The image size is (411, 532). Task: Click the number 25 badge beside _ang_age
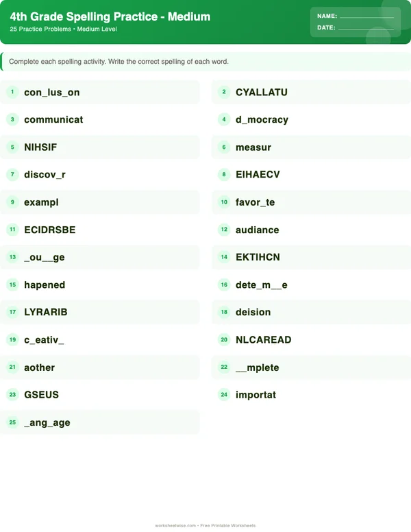click(x=12, y=422)
